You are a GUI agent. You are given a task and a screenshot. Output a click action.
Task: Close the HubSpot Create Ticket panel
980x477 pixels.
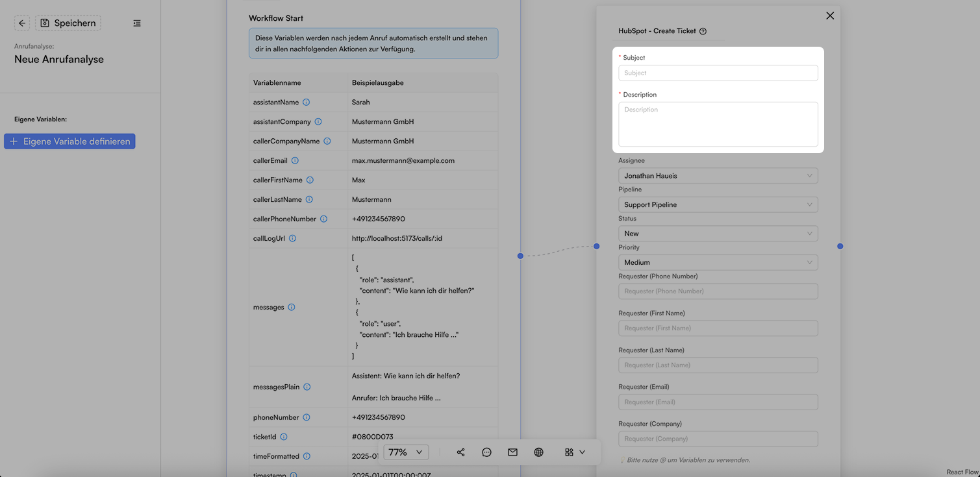pos(830,16)
